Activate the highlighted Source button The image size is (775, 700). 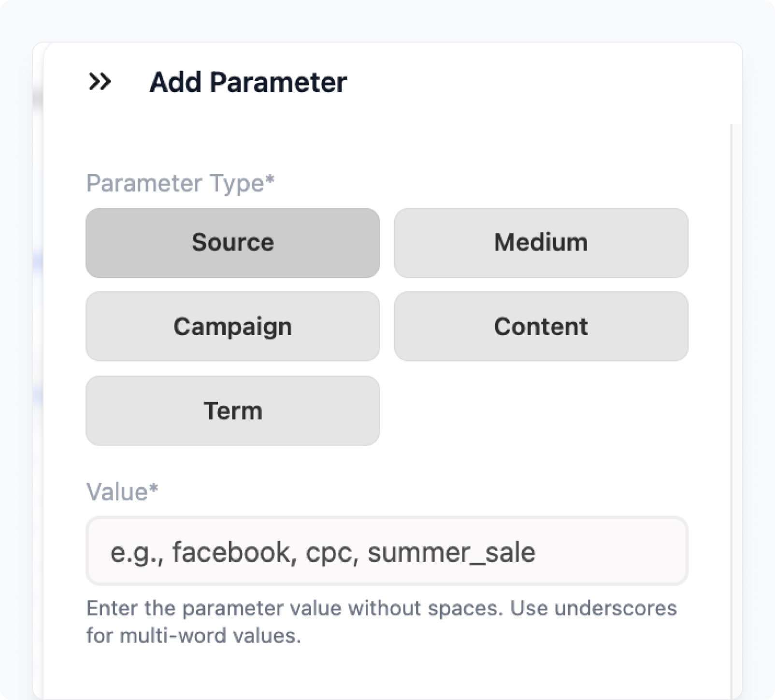[232, 243]
